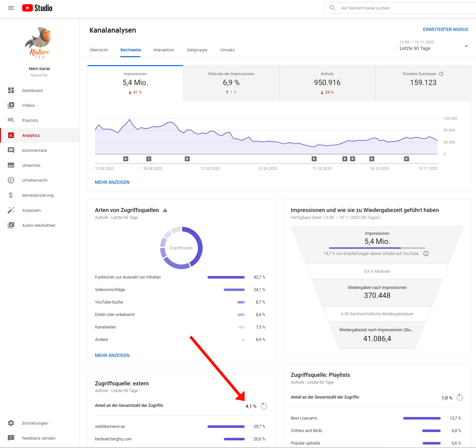476x448 pixels.
Task: Click the YouTube Studio logo
Action: [37, 8]
